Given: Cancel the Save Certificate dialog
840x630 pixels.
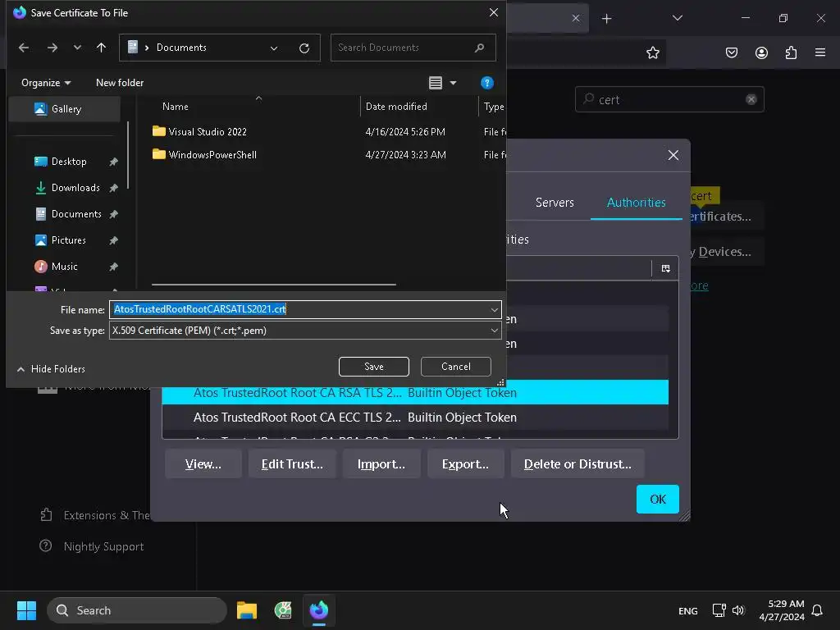Looking at the screenshot, I should click(456, 367).
